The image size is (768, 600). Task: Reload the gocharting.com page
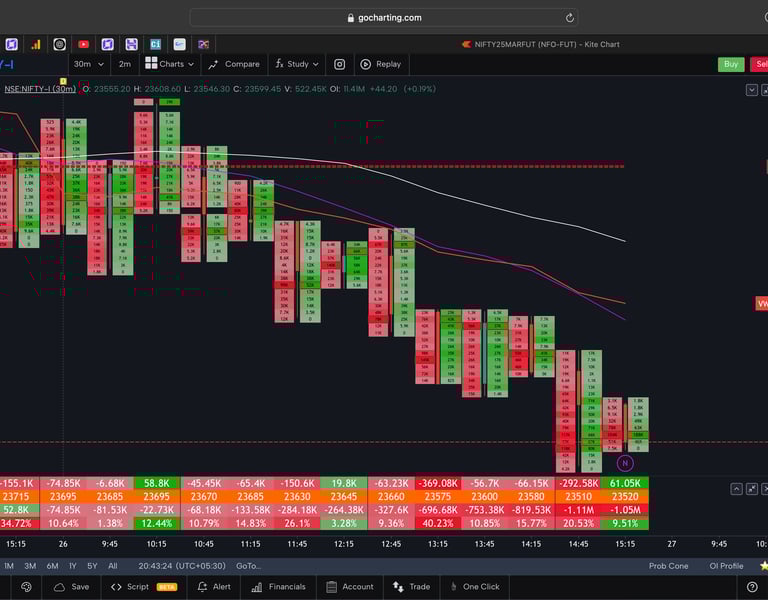point(569,18)
